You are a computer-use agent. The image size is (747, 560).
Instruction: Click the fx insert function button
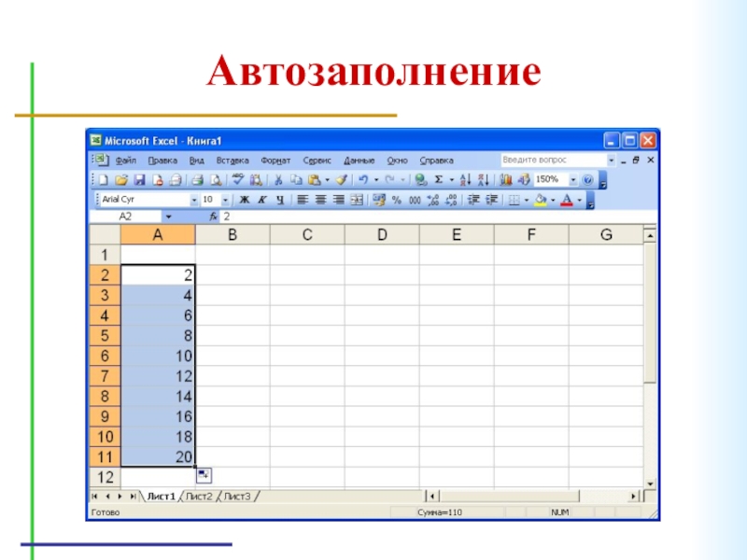[213, 217]
